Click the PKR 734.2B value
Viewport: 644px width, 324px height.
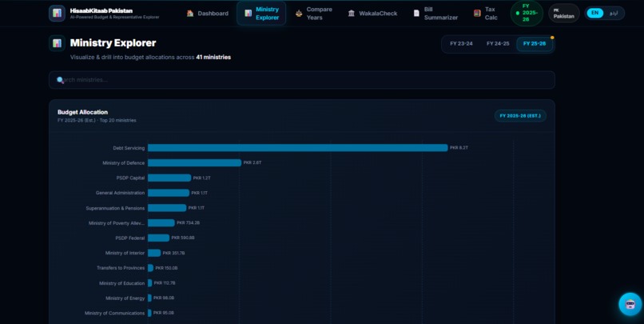(188, 223)
